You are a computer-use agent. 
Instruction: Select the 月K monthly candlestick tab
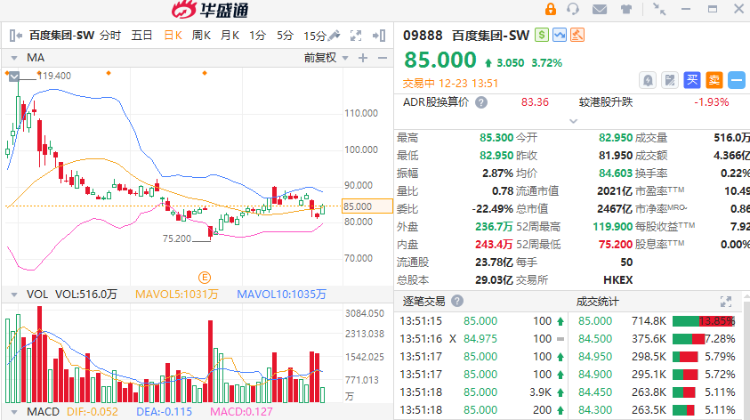click(230, 35)
